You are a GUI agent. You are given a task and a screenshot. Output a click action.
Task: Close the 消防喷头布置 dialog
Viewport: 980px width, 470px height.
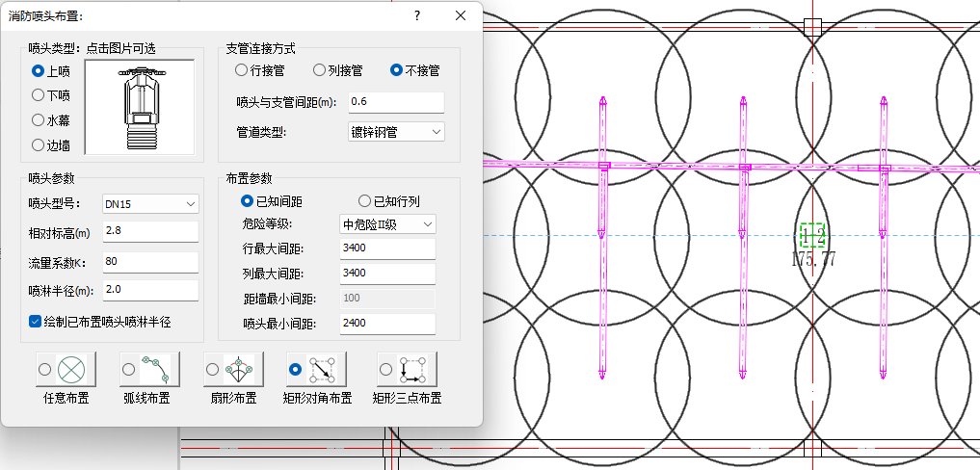(x=461, y=15)
